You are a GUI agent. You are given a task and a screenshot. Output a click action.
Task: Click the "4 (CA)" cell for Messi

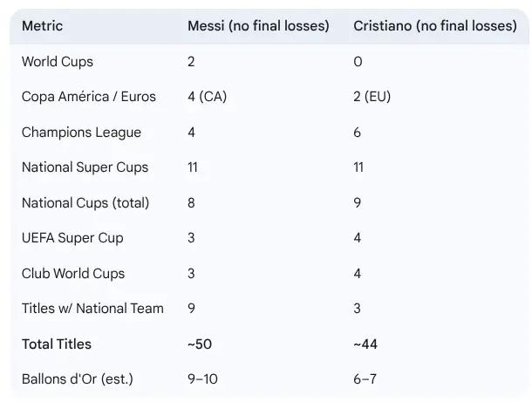point(207,97)
